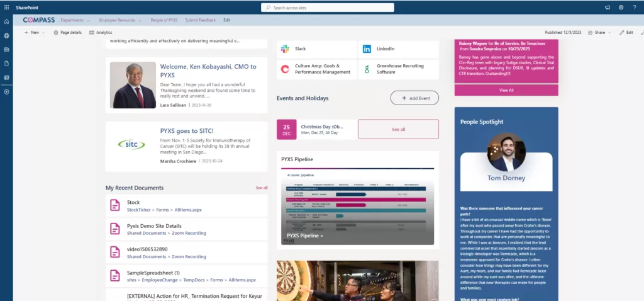Open My news icon in left rail
This screenshot has height=301, width=644.
tap(6, 49)
